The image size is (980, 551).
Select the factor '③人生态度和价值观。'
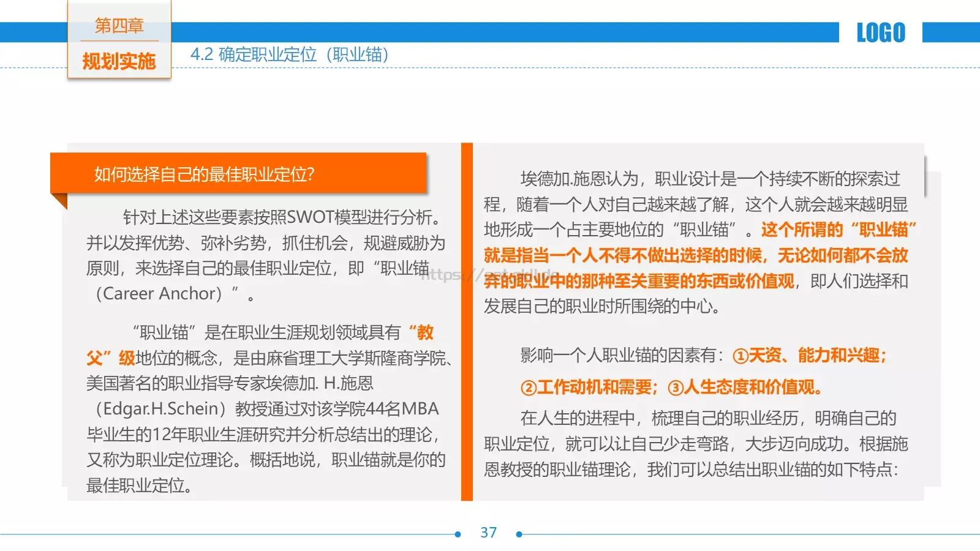point(745,387)
